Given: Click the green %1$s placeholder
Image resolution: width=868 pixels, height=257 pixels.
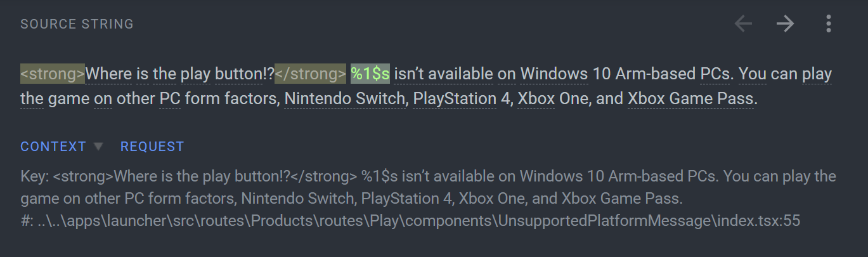Looking at the screenshot, I should point(370,74).
